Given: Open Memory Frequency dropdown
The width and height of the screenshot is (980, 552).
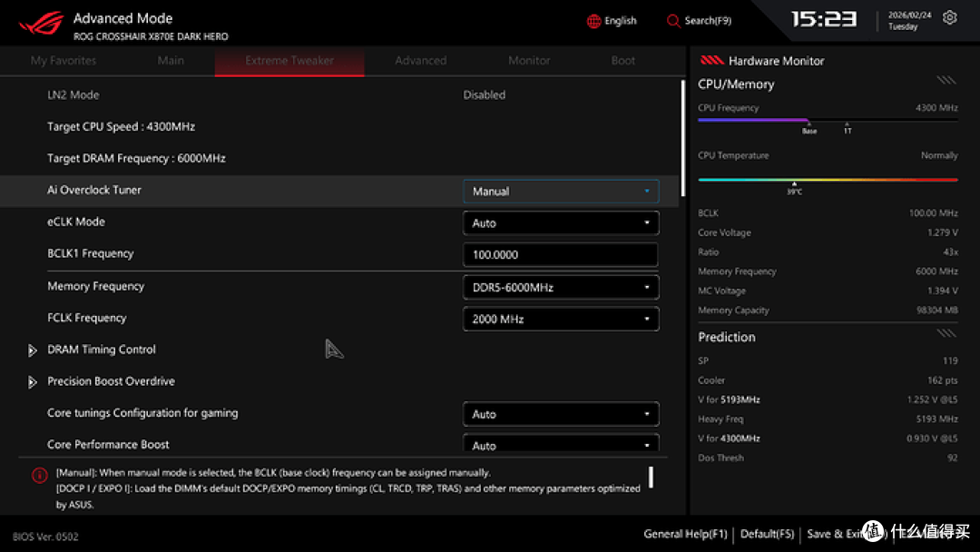Looking at the screenshot, I should [x=561, y=288].
